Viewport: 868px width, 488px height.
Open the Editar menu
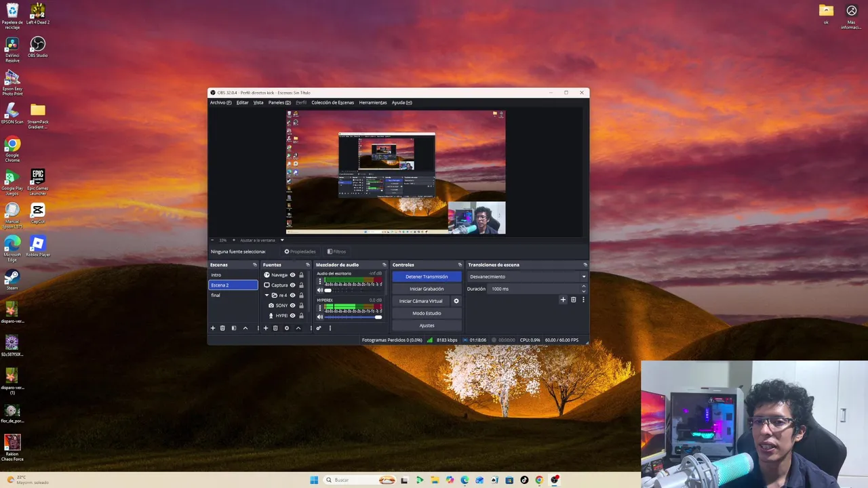242,102
